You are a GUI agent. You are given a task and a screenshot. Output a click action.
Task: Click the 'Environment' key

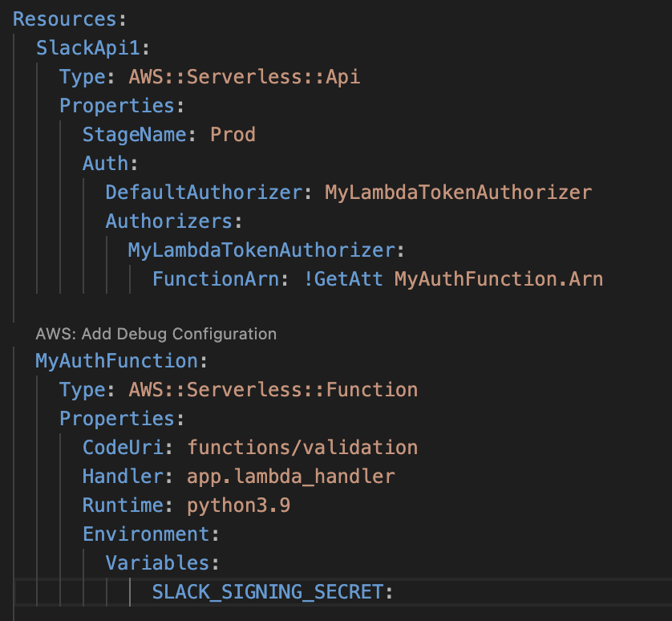[x=146, y=534]
